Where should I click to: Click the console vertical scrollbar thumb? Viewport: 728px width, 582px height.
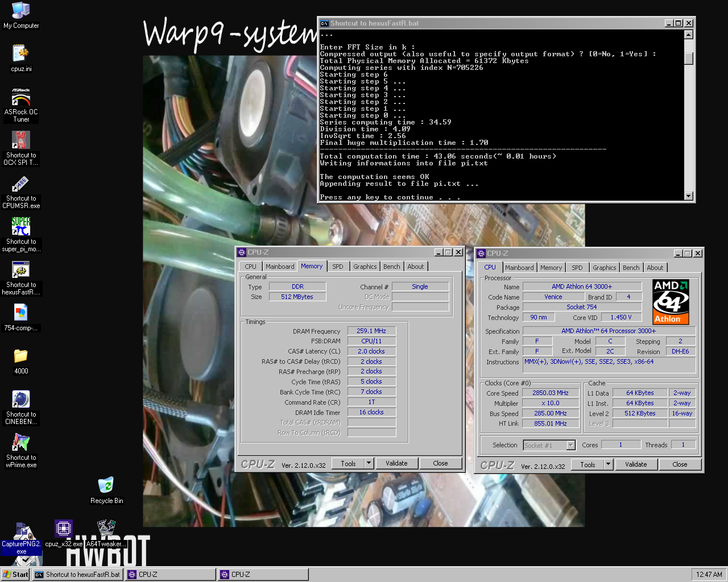pyautogui.click(x=688, y=59)
